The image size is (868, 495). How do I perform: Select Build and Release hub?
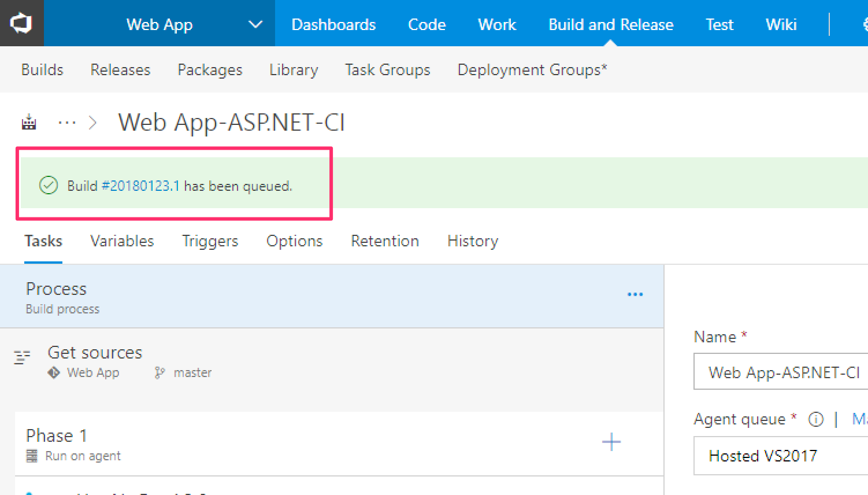click(611, 24)
